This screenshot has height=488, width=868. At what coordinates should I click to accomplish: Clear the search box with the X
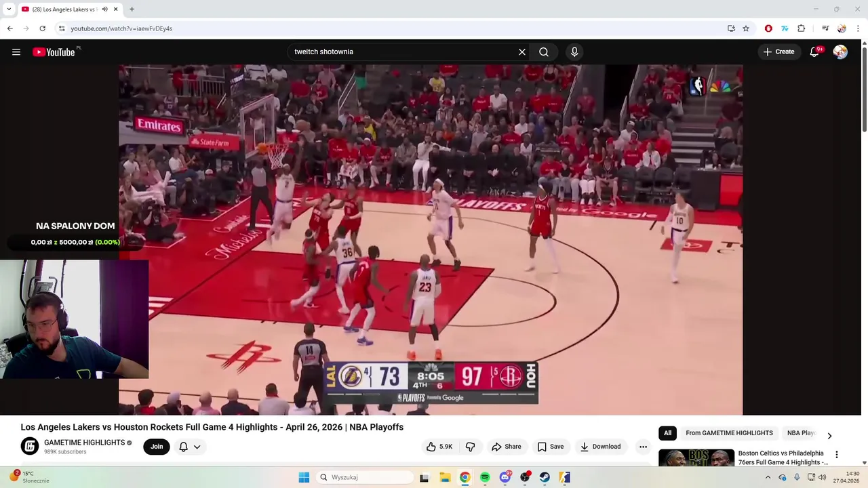pyautogui.click(x=522, y=52)
